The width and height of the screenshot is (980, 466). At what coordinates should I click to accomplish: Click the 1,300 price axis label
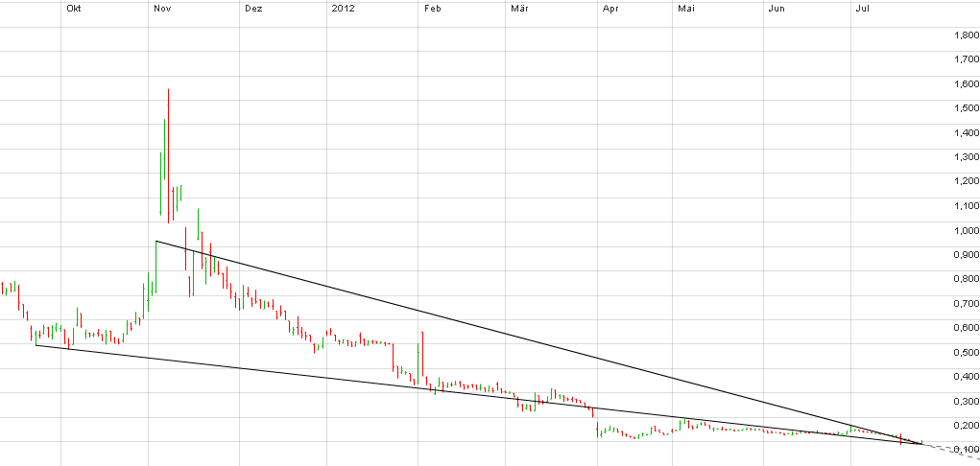[967, 157]
